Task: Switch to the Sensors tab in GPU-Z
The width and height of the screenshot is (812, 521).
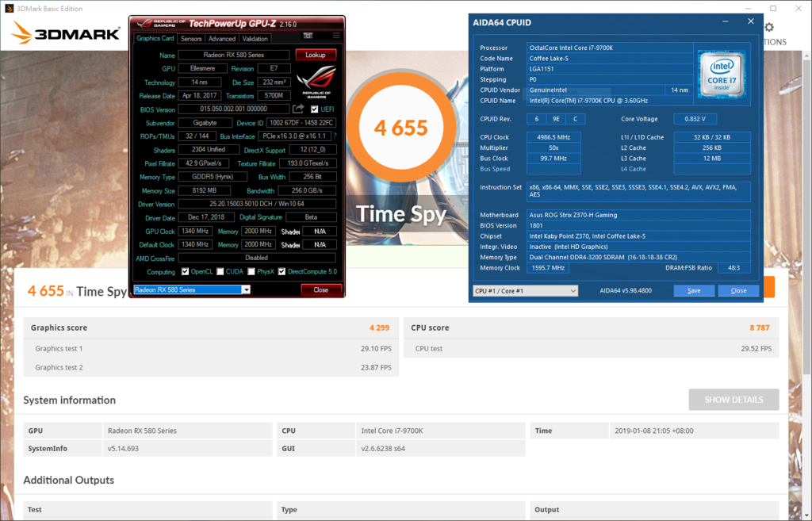Action: (x=191, y=39)
